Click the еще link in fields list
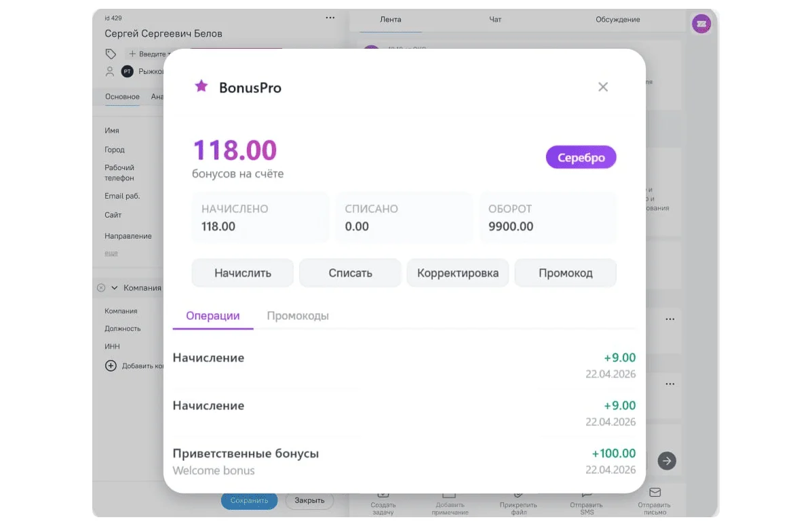Image resolution: width=812 pixels, height=524 pixels. coord(111,253)
